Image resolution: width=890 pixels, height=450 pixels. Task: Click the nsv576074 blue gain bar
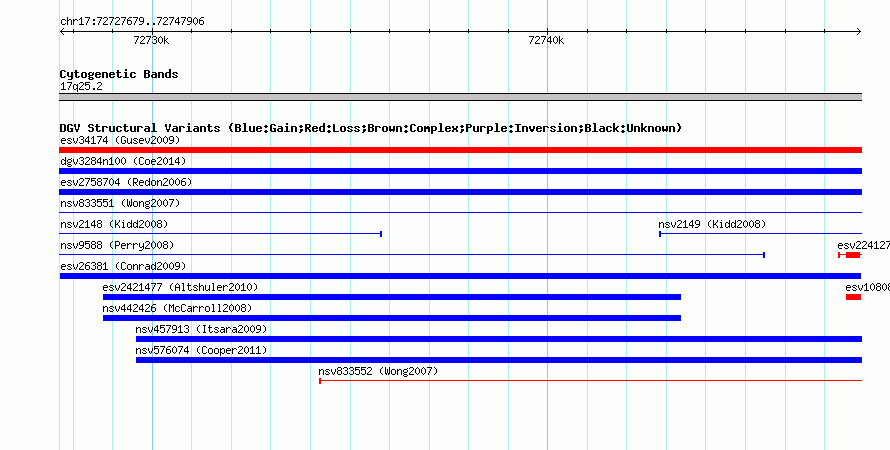coord(499,360)
